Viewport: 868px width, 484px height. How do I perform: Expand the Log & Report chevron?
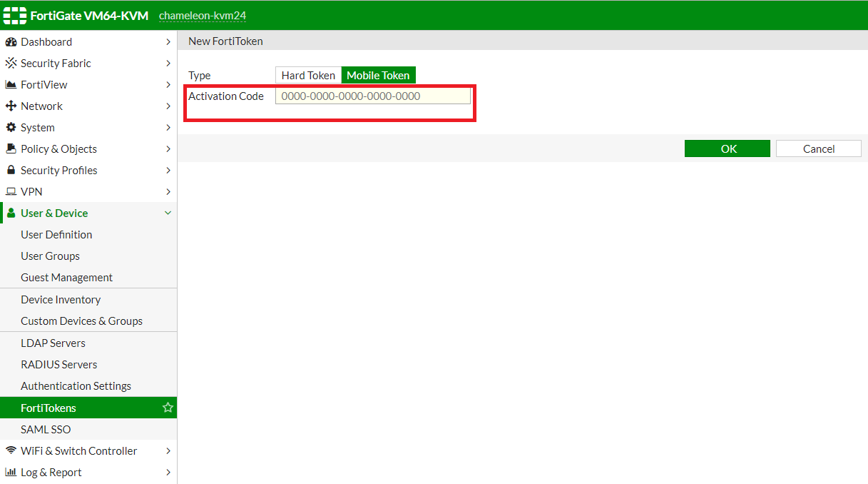click(x=168, y=473)
